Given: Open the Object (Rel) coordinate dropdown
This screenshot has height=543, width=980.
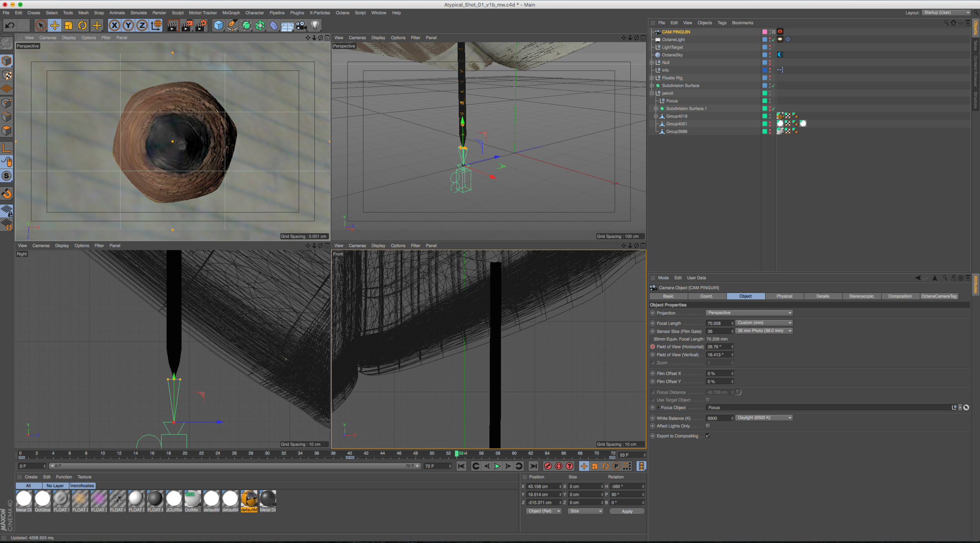Looking at the screenshot, I should (x=543, y=511).
